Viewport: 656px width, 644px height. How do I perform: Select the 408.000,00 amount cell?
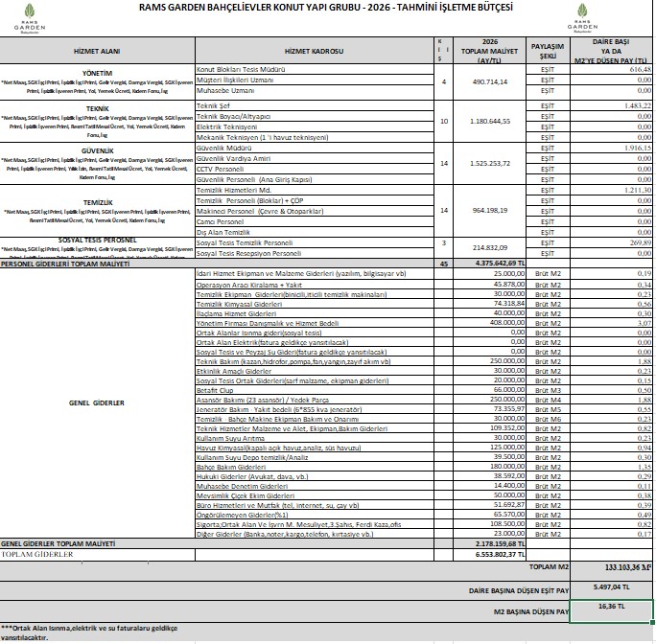(489, 323)
